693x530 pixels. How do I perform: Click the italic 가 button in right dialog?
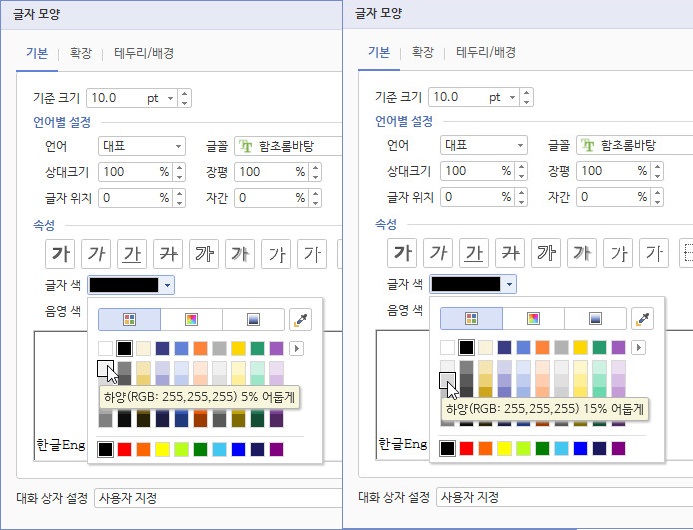438,252
